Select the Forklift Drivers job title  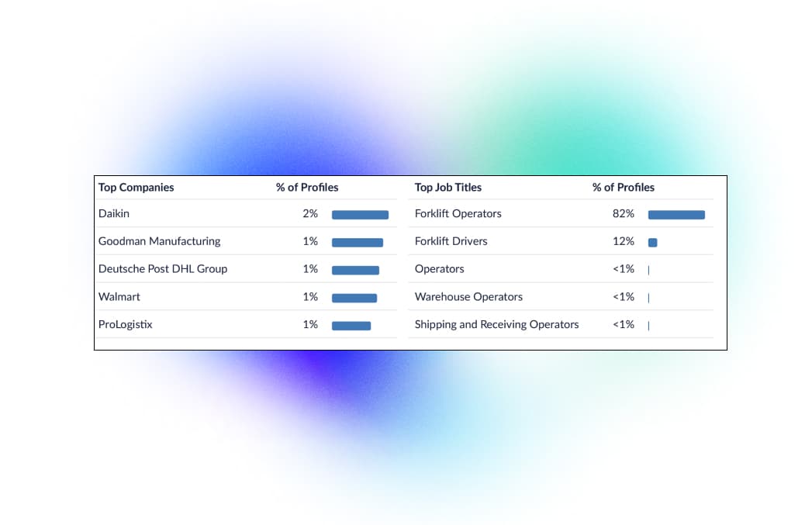[451, 241]
